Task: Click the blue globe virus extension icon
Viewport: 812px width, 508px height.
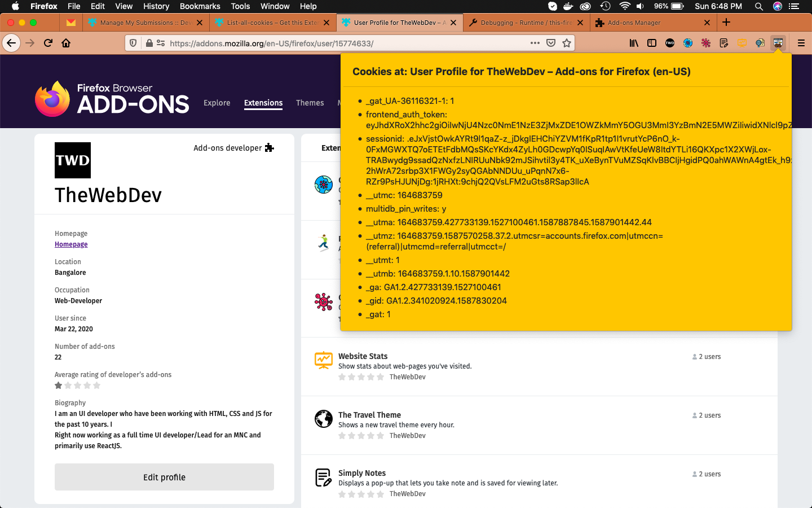Action: (688, 43)
